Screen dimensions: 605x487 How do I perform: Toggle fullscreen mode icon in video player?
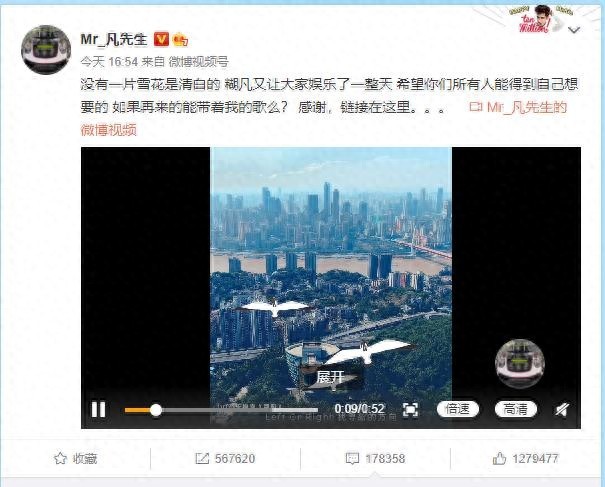[x=410, y=409]
